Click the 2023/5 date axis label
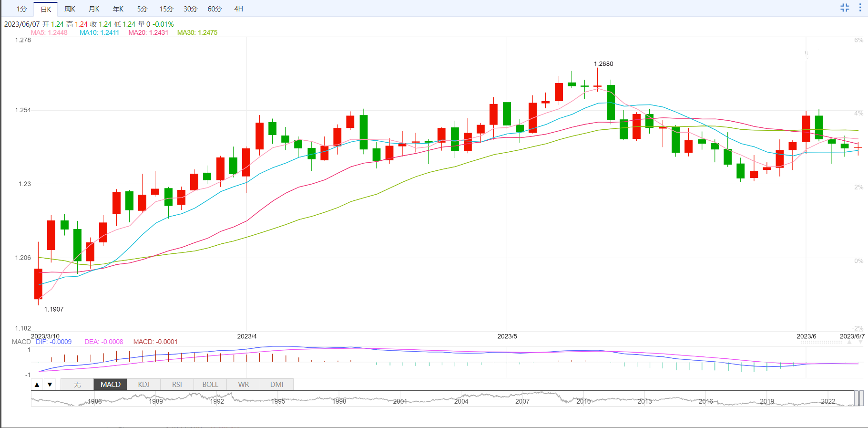 pos(507,336)
